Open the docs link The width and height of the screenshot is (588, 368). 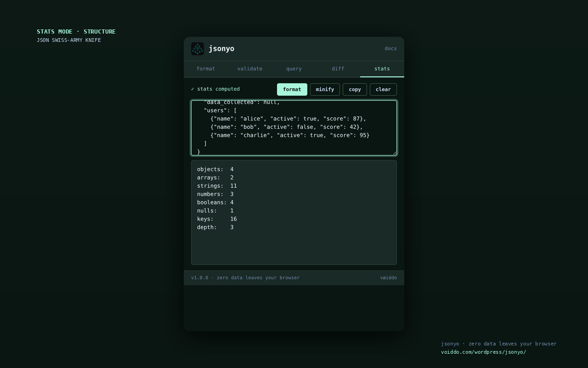click(x=390, y=49)
